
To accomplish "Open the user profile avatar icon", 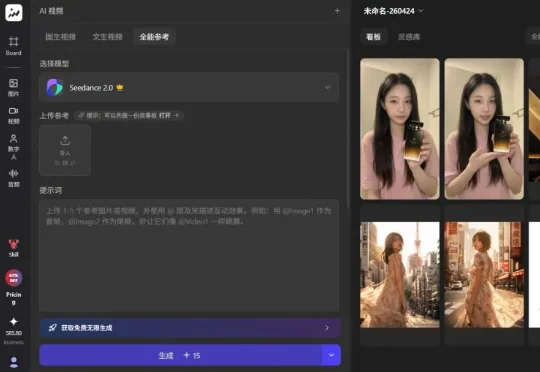I will pos(14,362).
